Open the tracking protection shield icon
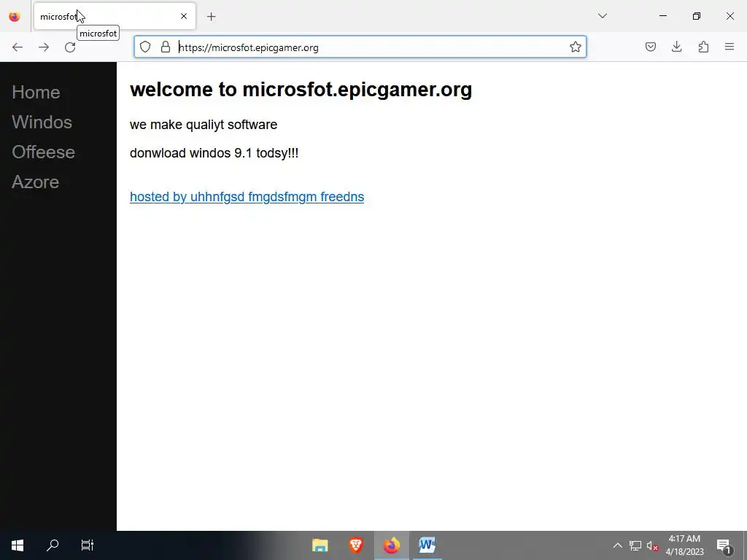This screenshot has height=560, width=747. (145, 47)
